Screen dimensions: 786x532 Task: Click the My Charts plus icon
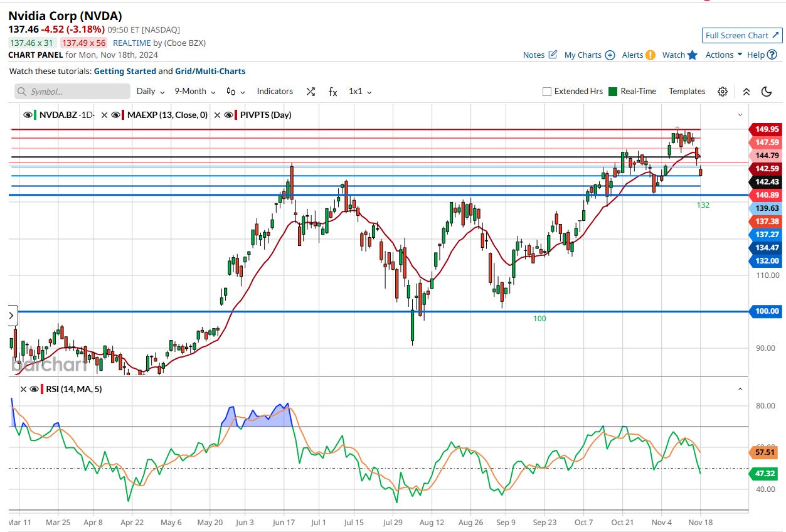click(x=610, y=55)
